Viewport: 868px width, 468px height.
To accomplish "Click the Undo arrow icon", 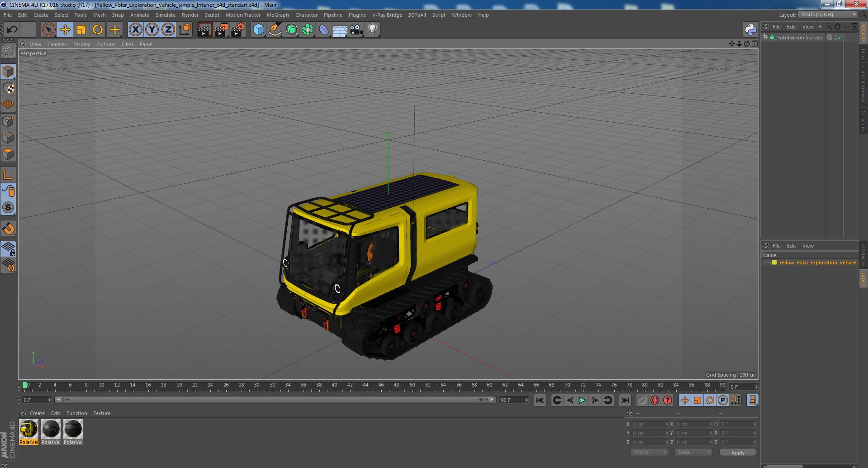I will (x=12, y=30).
